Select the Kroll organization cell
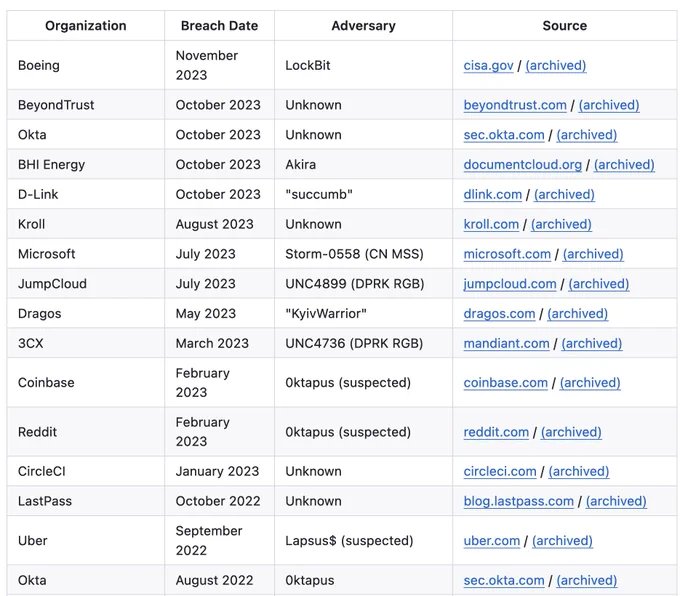Image resolution: width=680 pixels, height=596 pixels. point(86,224)
